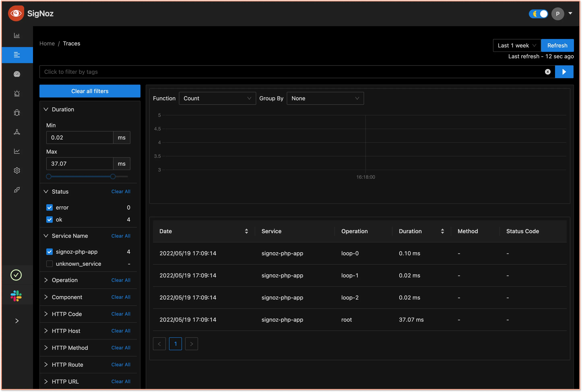Expand the HTTP Route filter section
This screenshot has width=582, height=392.
pos(46,364)
